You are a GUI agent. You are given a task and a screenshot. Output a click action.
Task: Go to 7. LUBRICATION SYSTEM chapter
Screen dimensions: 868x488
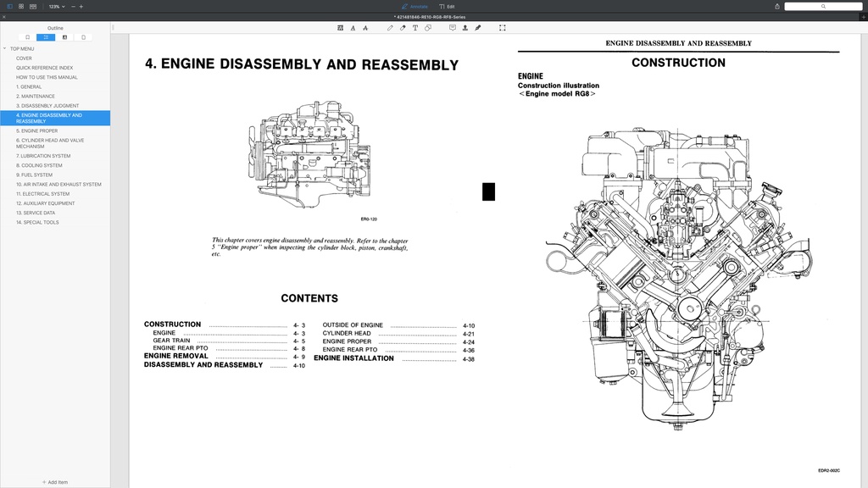[x=43, y=156]
